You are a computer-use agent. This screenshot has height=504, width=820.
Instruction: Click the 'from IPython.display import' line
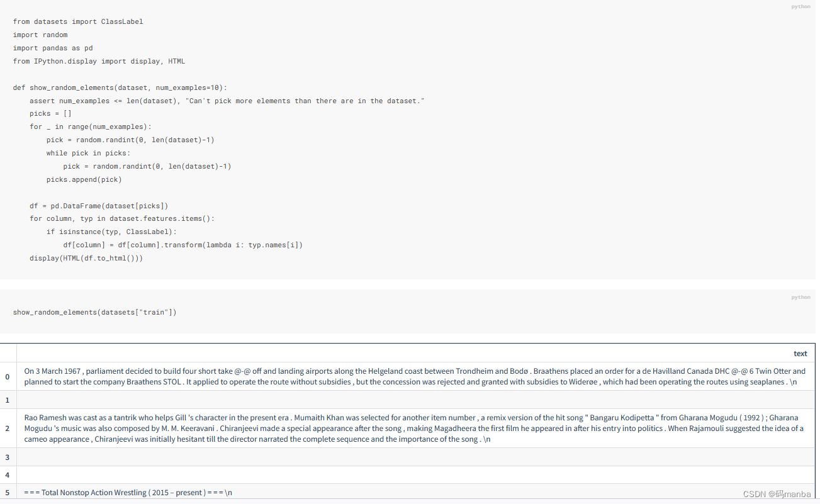pos(99,61)
